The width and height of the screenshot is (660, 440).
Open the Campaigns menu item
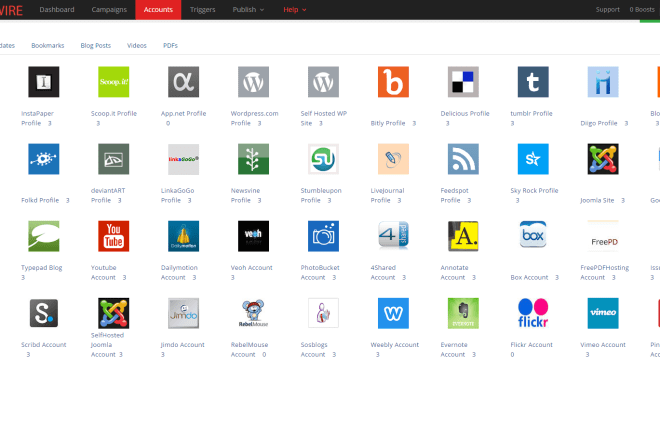[109, 9]
